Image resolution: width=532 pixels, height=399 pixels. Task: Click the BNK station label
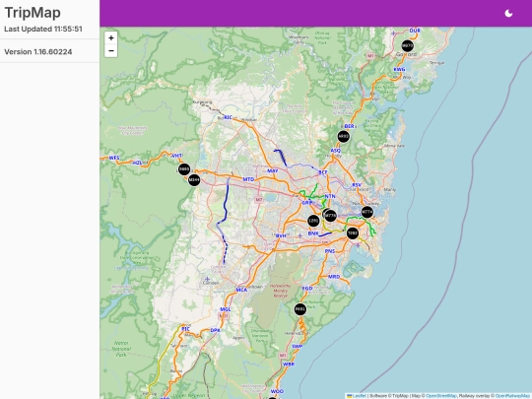click(x=313, y=233)
